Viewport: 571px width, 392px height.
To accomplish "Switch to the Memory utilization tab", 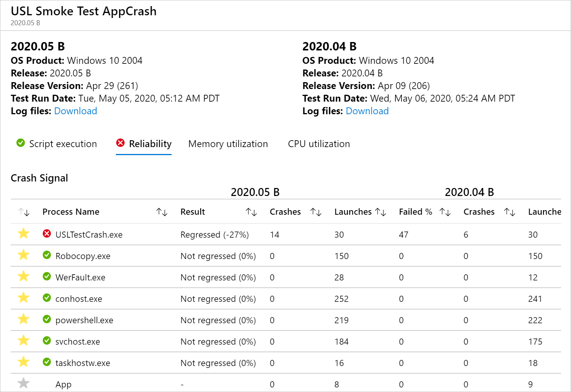I will [228, 144].
